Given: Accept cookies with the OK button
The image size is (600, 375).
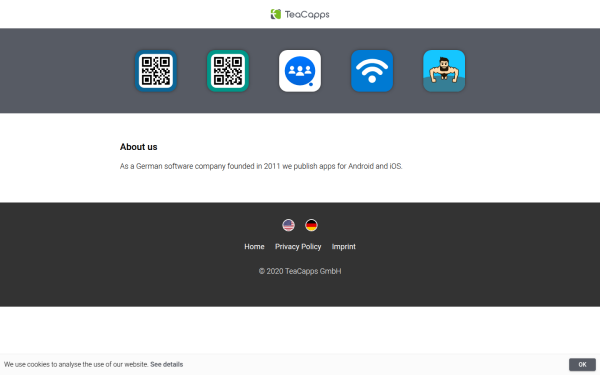Looking at the screenshot, I should point(582,365).
